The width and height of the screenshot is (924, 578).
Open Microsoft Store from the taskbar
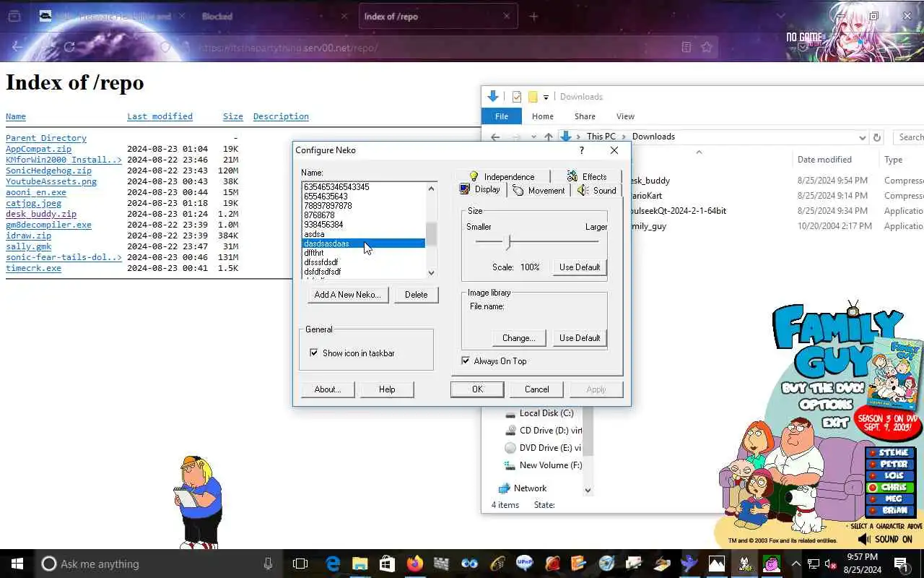click(x=387, y=564)
